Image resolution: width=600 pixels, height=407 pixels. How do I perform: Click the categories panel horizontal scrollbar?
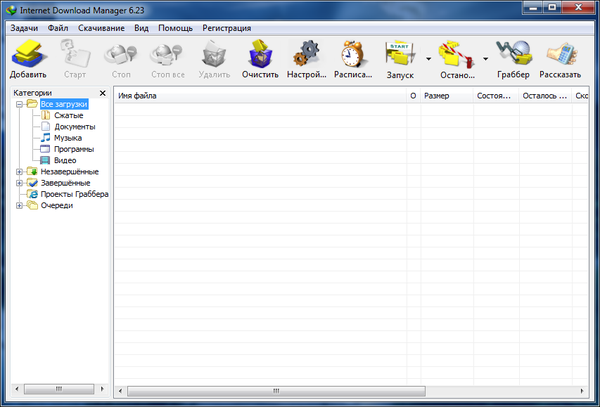pyautogui.click(x=58, y=388)
